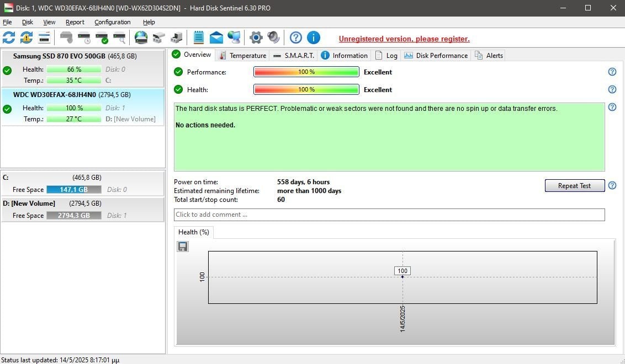Select the WDC WD30EFAX-68JH4N0 disk
The image size is (625, 364).
[x=82, y=107]
